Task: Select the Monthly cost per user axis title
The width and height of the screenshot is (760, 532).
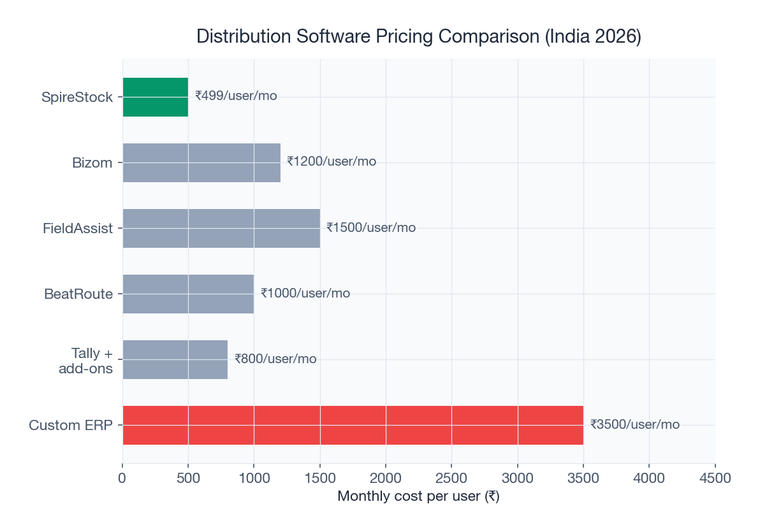Action: (x=418, y=496)
